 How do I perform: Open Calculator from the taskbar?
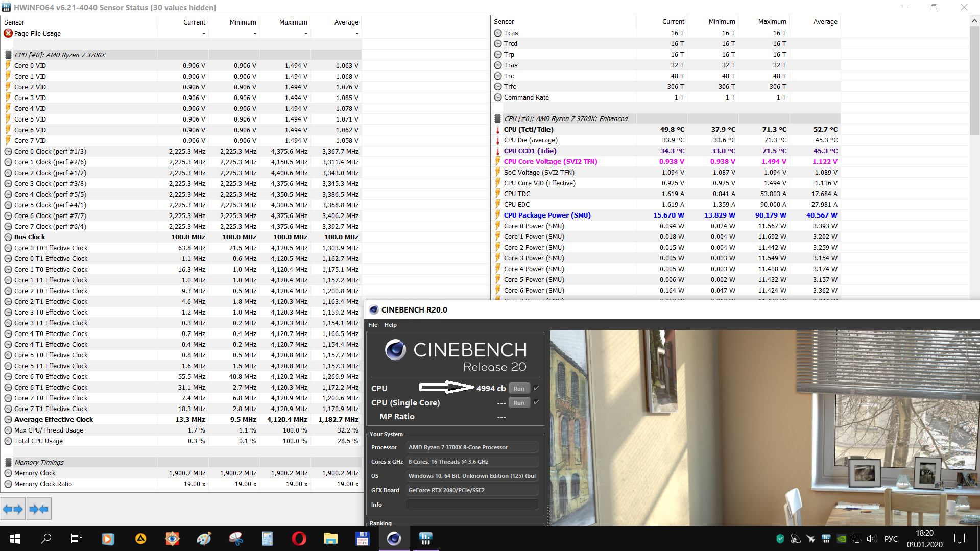pos(267,539)
